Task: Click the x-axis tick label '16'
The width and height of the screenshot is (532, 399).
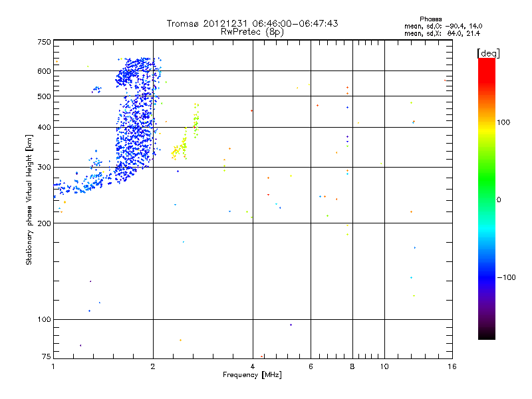Action: point(452,366)
